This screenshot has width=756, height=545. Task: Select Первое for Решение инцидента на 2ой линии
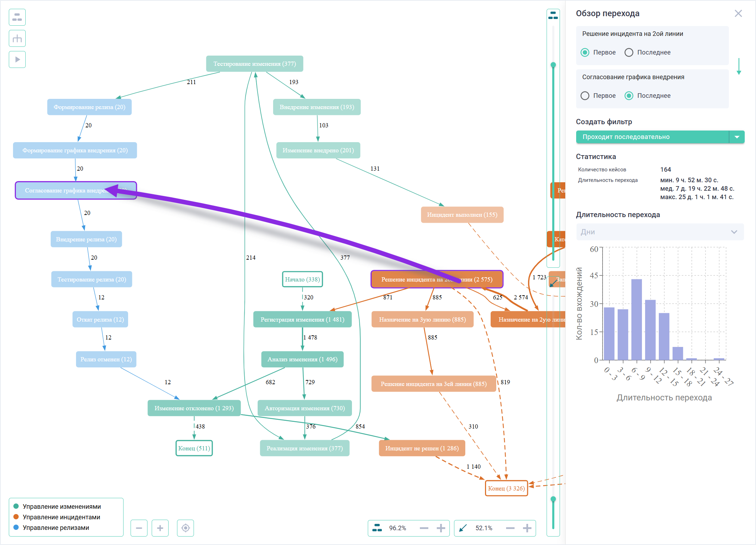(x=585, y=52)
